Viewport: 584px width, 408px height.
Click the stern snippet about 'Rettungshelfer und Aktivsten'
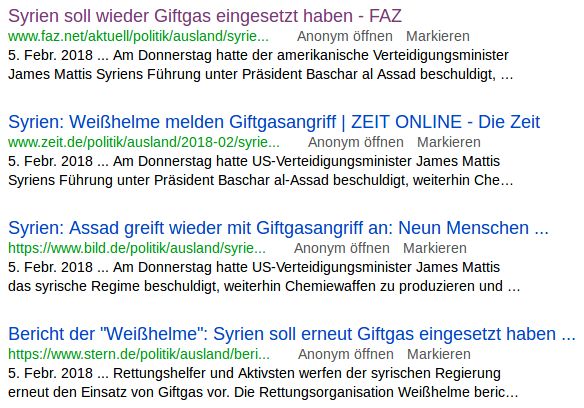coord(263,383)
